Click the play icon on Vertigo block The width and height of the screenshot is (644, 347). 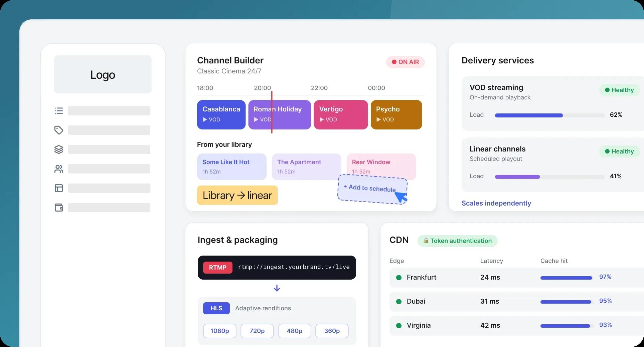click(322, 119)
